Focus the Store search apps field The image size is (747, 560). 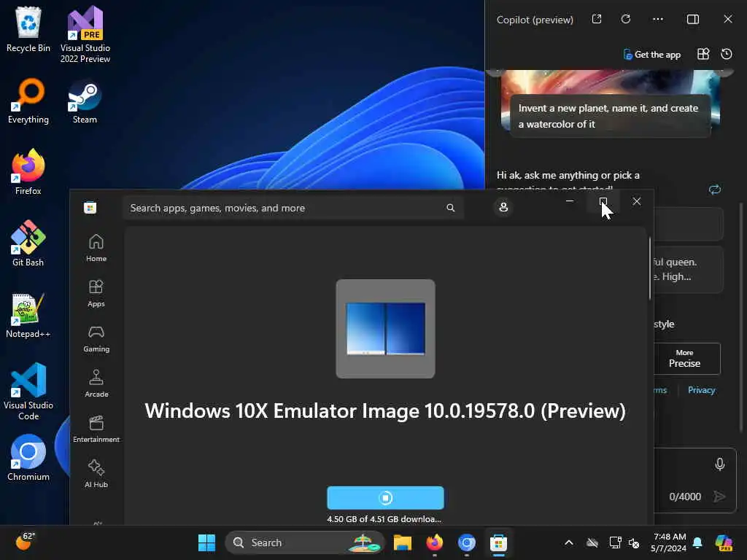293,208
